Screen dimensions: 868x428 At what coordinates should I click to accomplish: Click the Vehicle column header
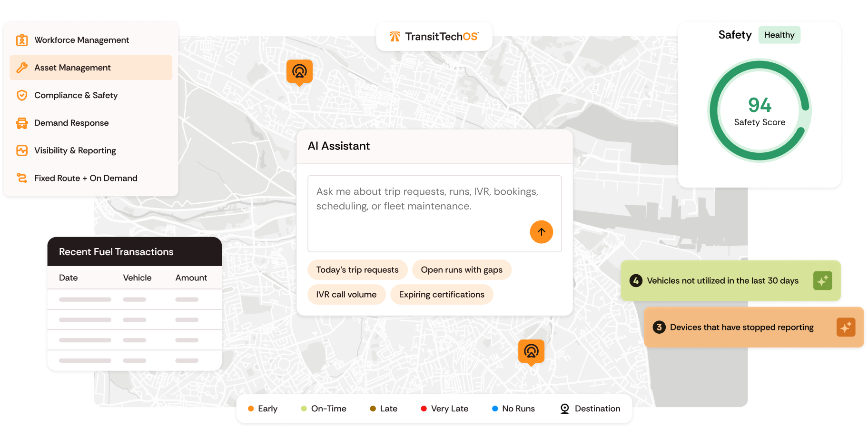[137, 278]
